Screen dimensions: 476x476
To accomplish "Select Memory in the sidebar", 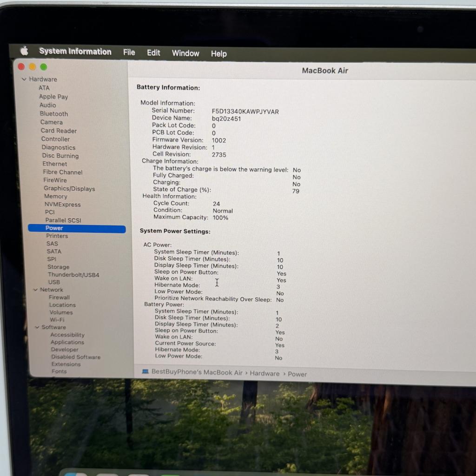I will click(56, 197).
